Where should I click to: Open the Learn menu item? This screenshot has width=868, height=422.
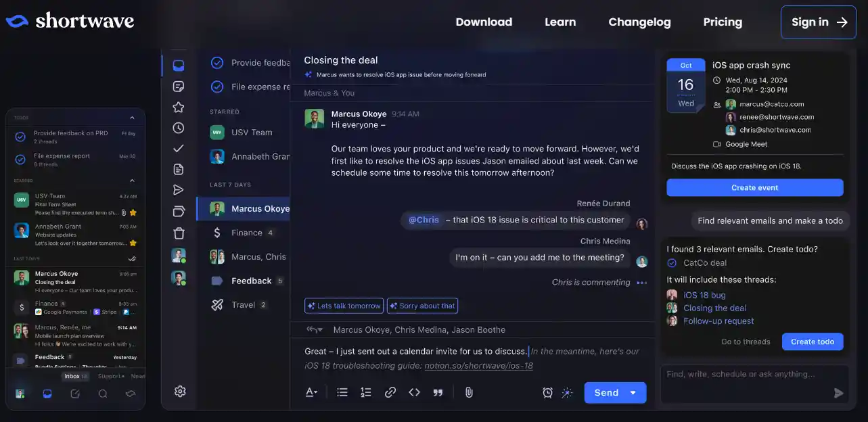(560, 22)
